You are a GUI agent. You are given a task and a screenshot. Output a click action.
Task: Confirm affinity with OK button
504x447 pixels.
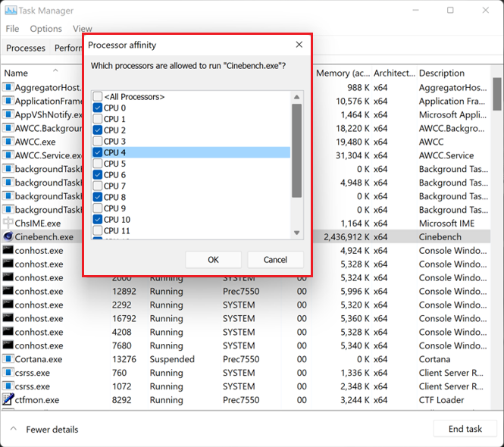click(213, 259)
